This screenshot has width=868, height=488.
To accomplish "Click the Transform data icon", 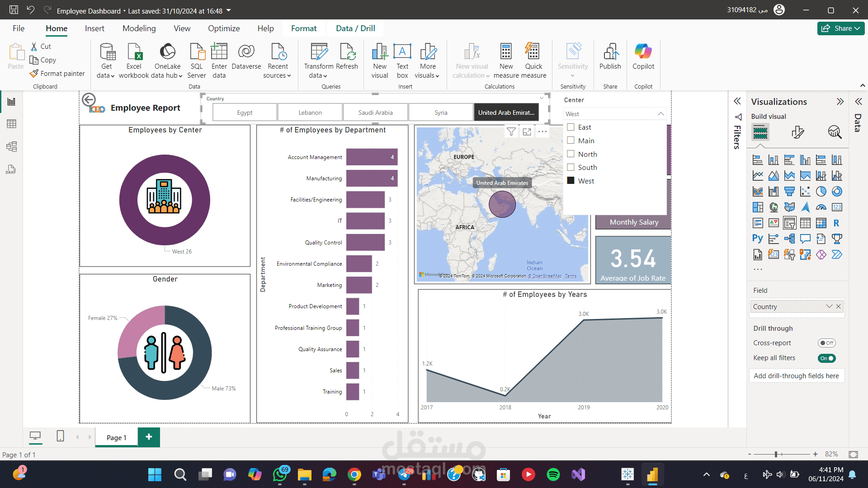I will click(x=319, y=52).
